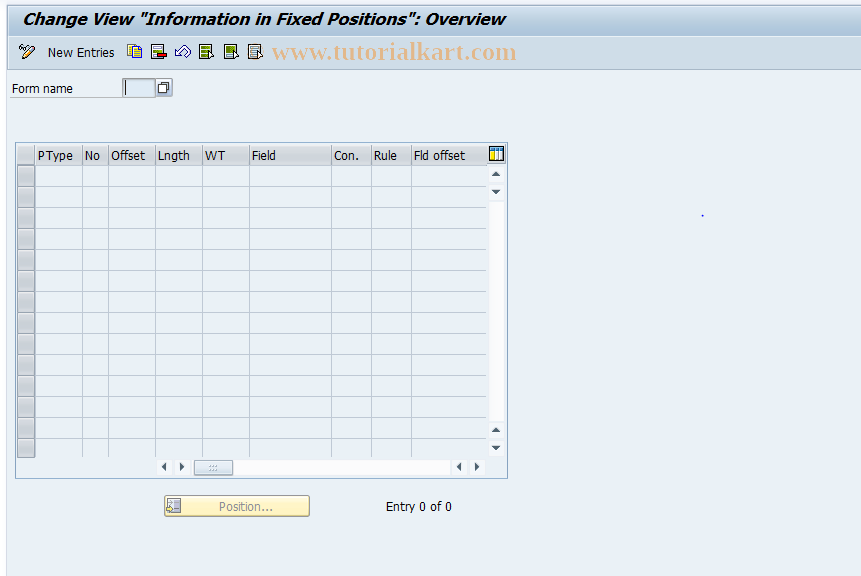Image resolution: width=861 pixels, height=576 pixels.
Task: Click the Fld offset column header
Action: pyautogui.click(x=449, y=155)
